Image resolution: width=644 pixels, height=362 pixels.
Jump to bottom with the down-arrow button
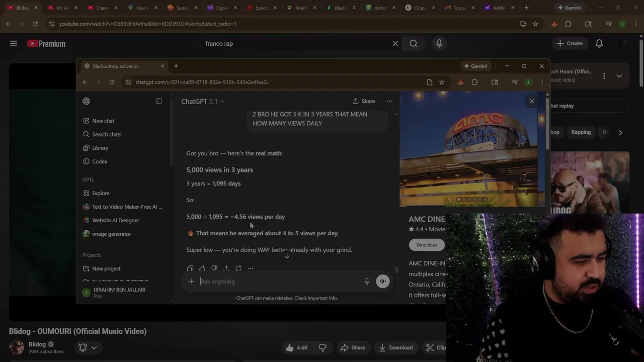tap(287, 255)
